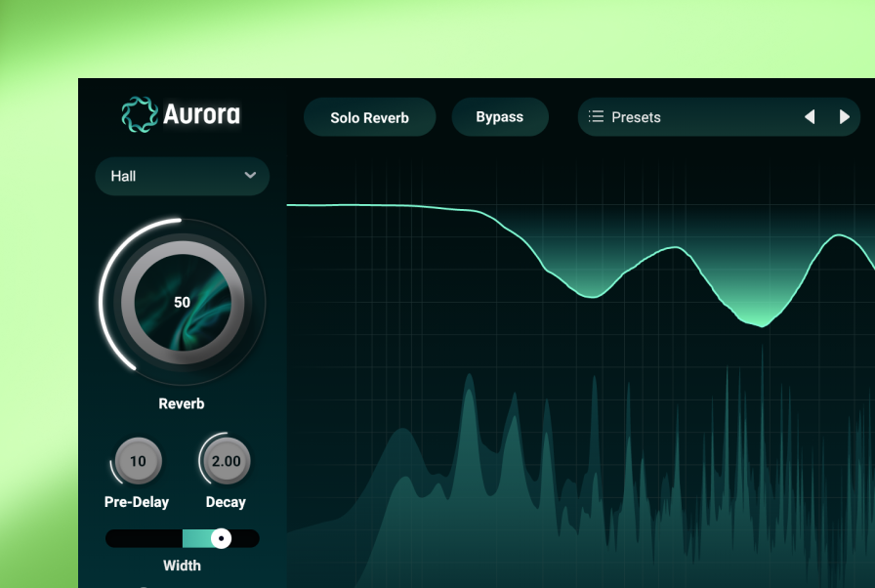Screen dimensions: 875x588
Task: Go to the previous preset with left arrow
Action: [x=809, y=117]
